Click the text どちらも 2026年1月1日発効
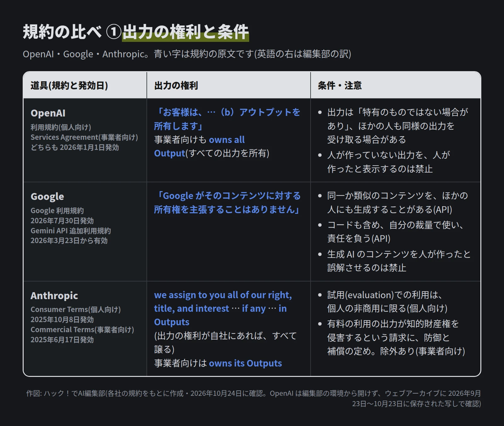 [x=75, y=147]
